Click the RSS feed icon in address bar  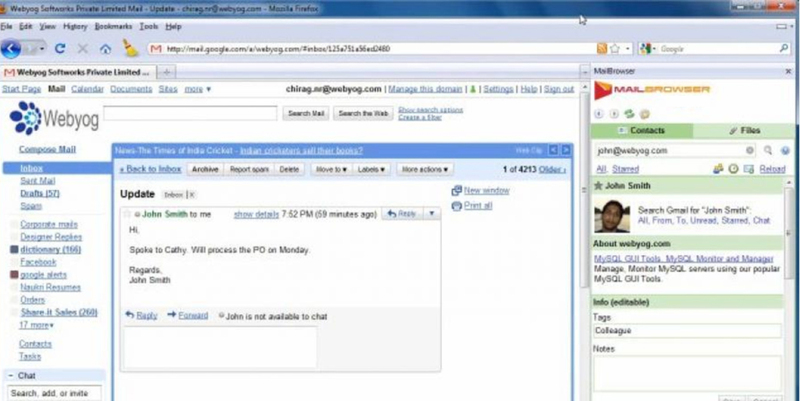point(602,48)
